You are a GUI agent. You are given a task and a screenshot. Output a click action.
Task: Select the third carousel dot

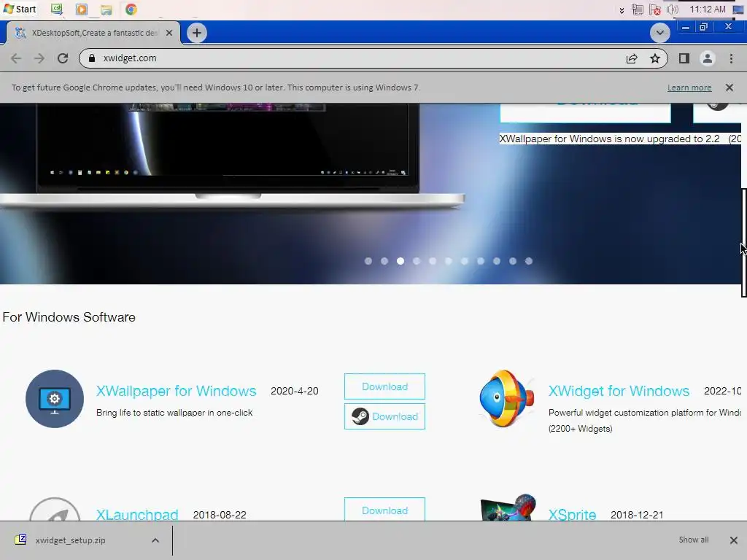400,261
